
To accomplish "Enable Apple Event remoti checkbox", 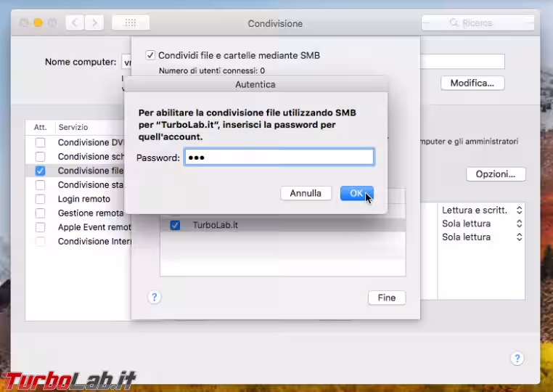I will click(x=40, y=227).
